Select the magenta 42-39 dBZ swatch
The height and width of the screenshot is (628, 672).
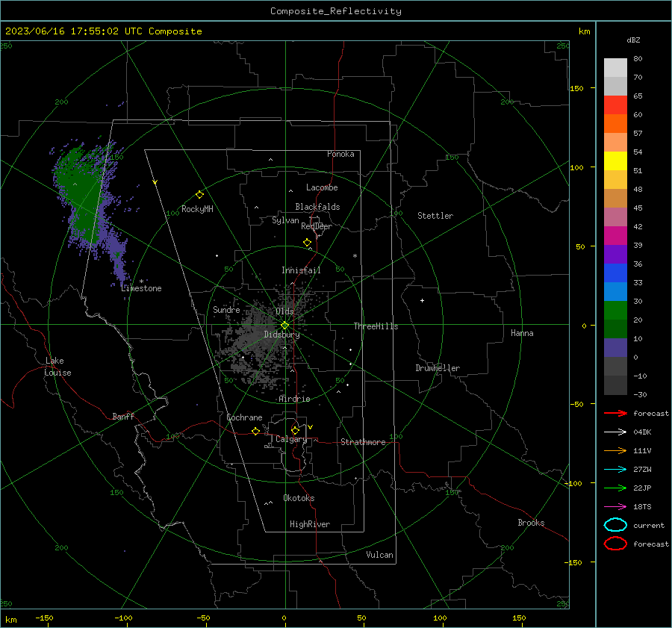[615, 235]
